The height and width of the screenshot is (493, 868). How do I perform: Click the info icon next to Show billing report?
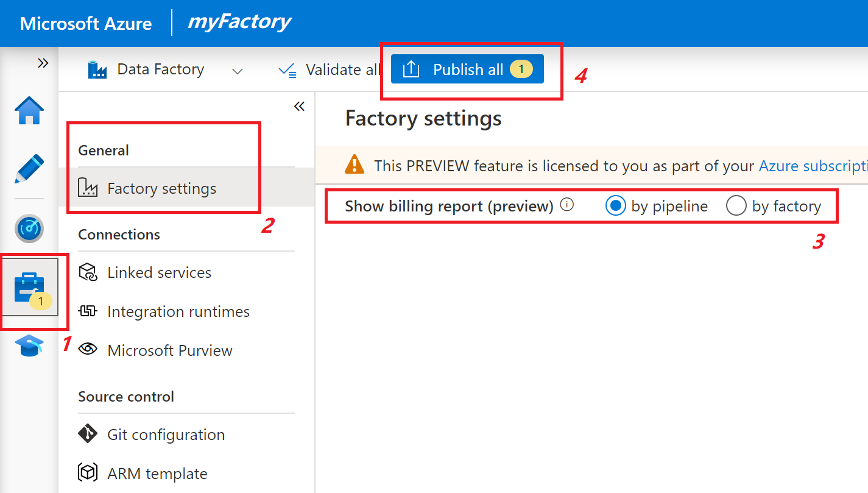tap(567, 204)
